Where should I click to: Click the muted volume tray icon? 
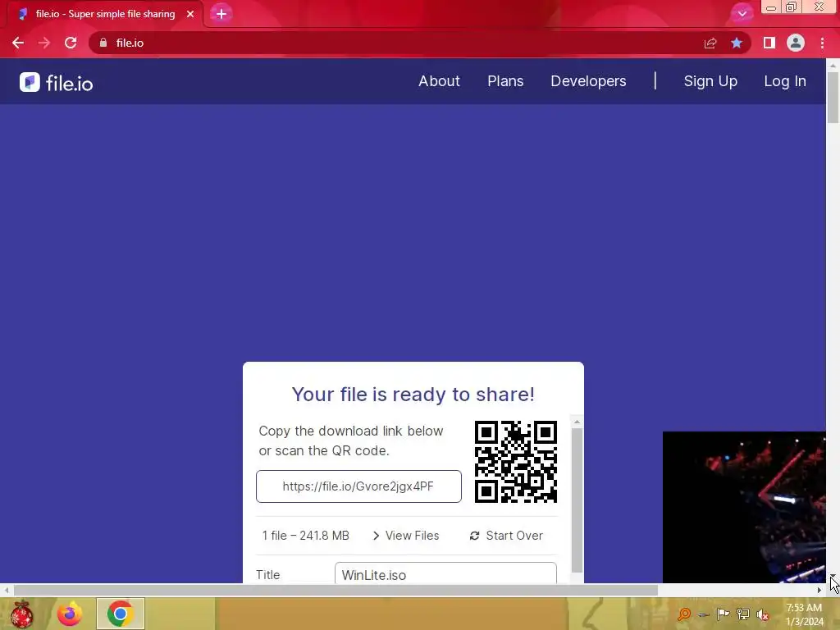click(763, 614)
